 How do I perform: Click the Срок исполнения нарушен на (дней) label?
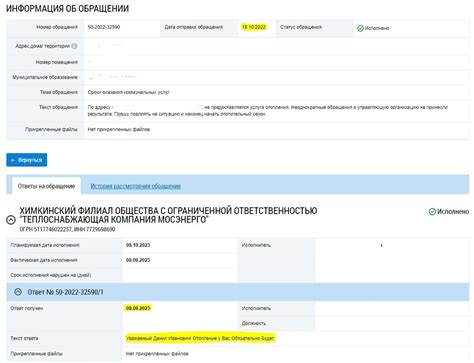click(x=51, y=275)
